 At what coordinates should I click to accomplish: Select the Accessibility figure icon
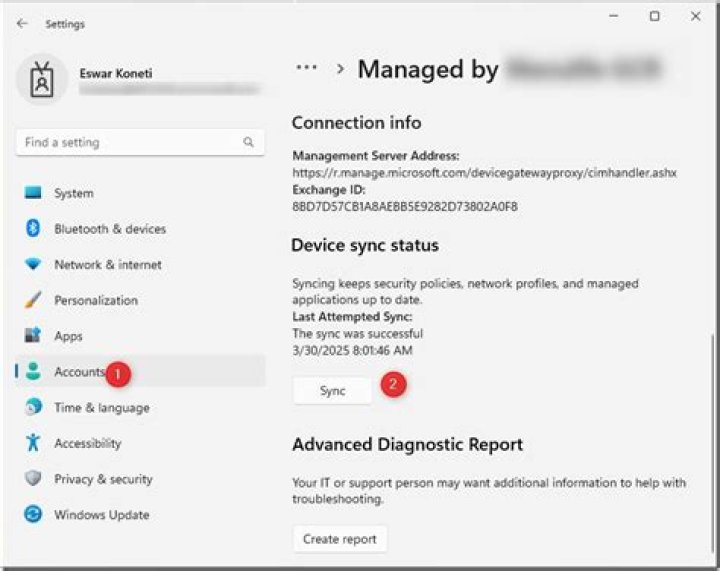click(33, 443)
